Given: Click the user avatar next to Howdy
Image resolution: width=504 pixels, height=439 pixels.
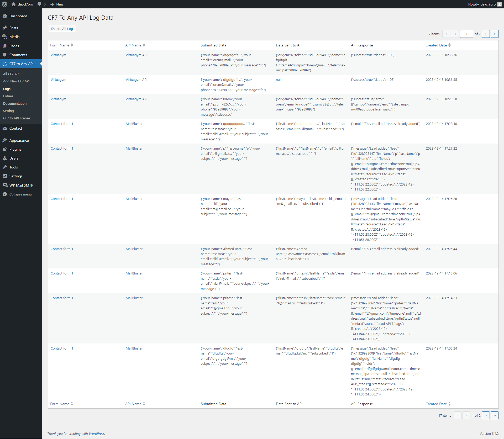Looking at the screenshot, I should (x=499, y=4).
